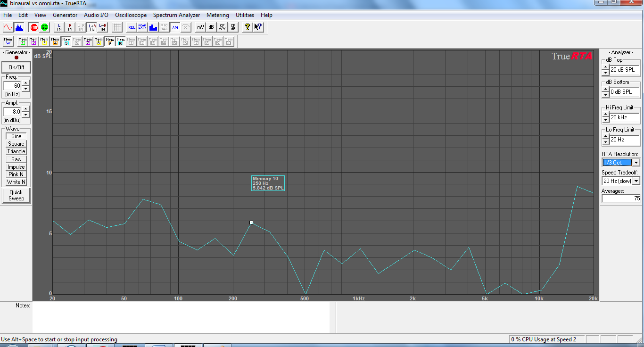Open the Generator menu

(65, 15)
